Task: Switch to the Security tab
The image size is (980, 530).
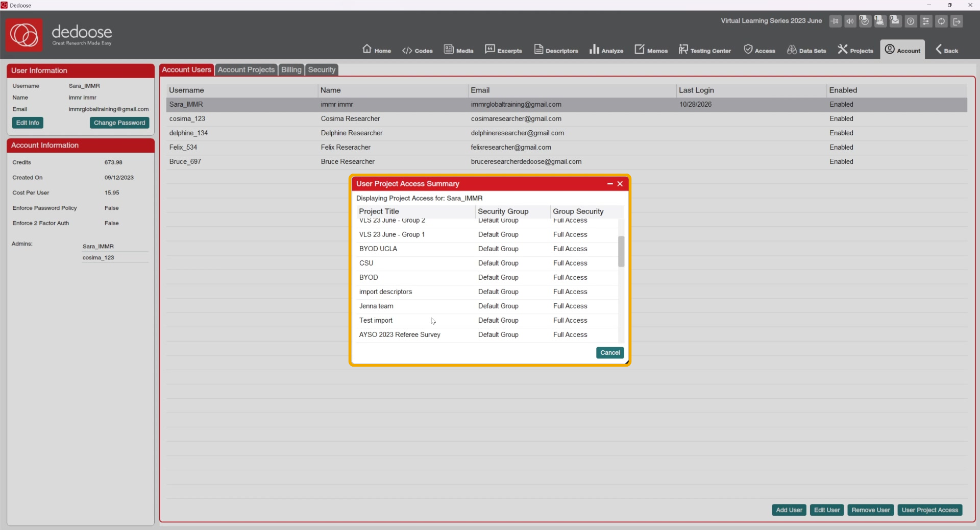Action: [322, 70]
